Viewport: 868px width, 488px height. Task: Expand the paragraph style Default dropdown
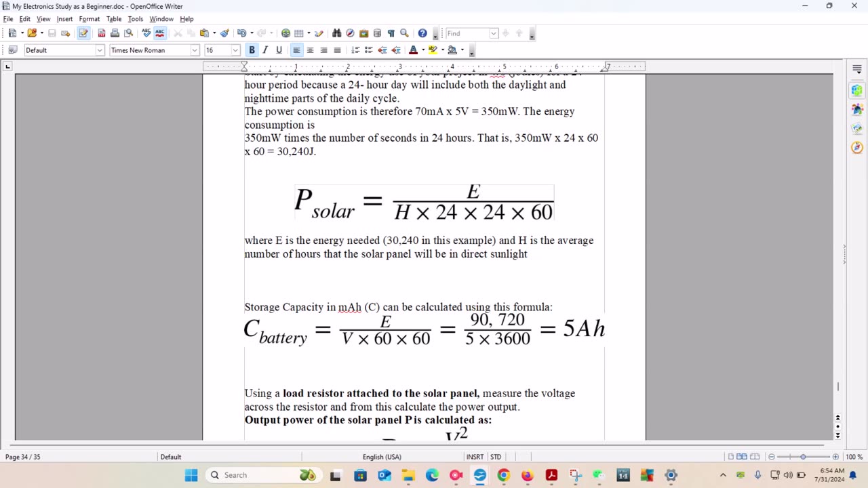(x=100, y=50)
